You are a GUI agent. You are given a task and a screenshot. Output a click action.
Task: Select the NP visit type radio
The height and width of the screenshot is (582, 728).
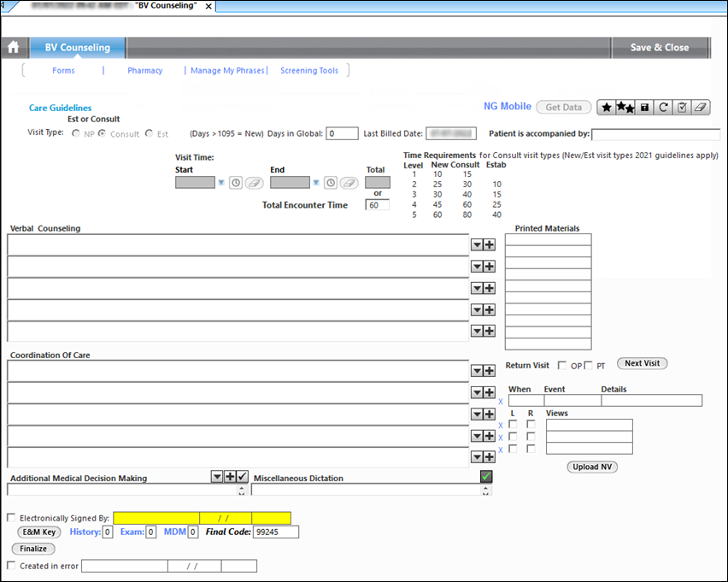[x=76, y=133]
